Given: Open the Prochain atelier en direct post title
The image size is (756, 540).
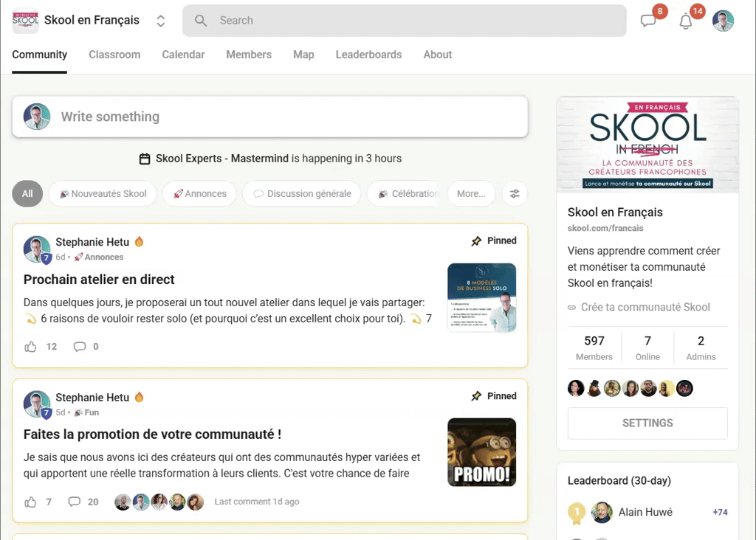Looking at the screenshot, I should (x=99, y=280).
